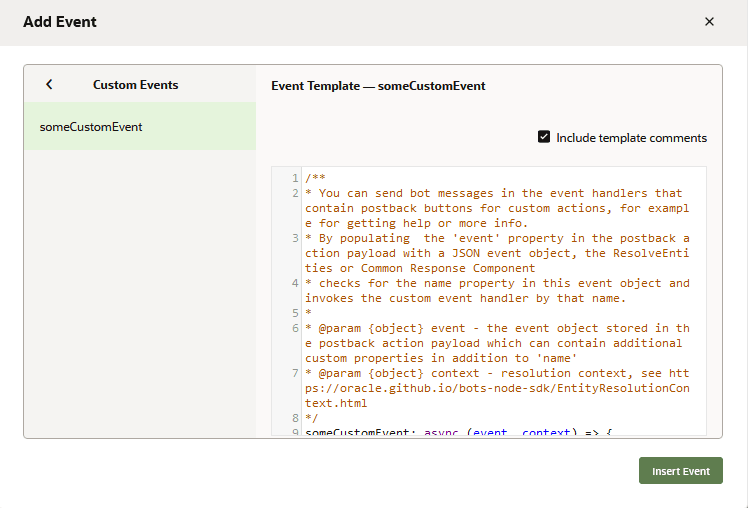Click line number 7 in the code gutter
The width and height of the screenshot is (748, 508).
click(295, 373)
